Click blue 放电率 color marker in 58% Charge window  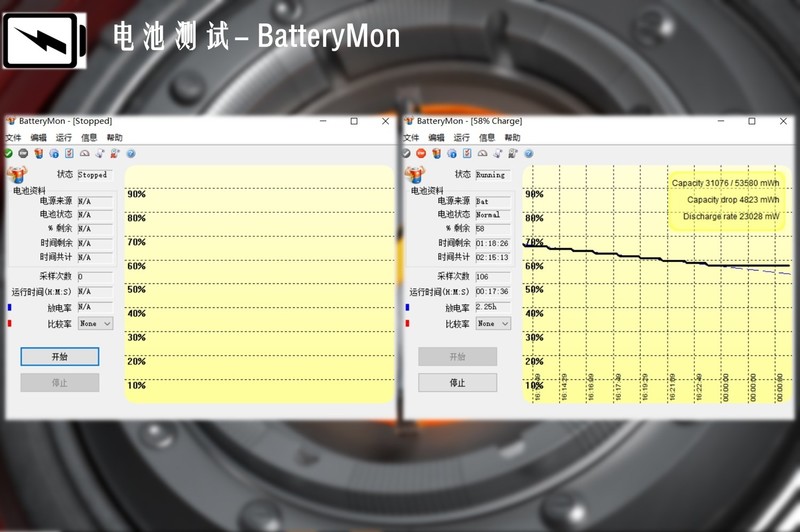(407, 307)
